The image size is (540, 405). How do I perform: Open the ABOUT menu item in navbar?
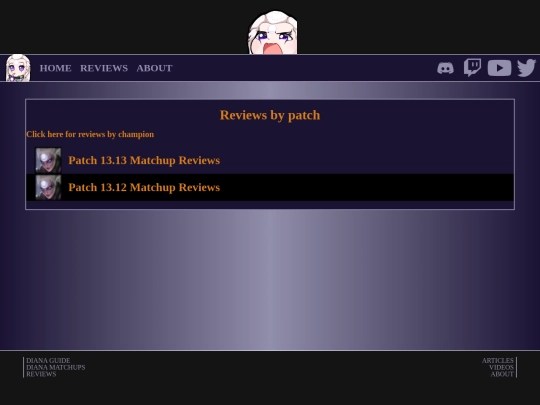click(154, 68)
